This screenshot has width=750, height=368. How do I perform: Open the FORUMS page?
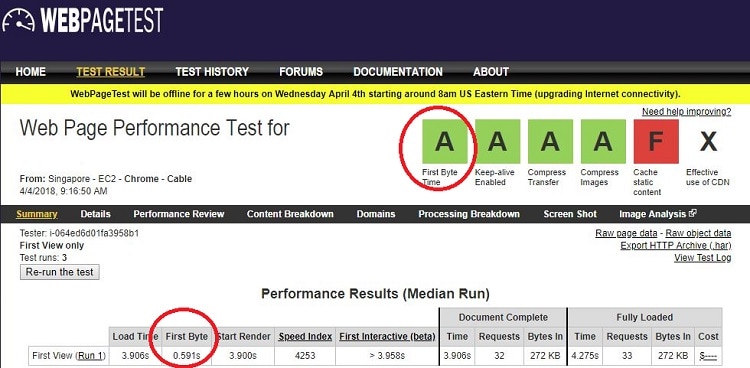(x=301, y=72)
